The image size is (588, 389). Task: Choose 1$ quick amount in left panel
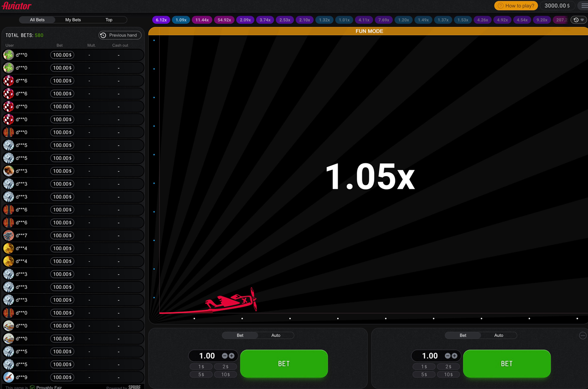[x=201, y=366]
